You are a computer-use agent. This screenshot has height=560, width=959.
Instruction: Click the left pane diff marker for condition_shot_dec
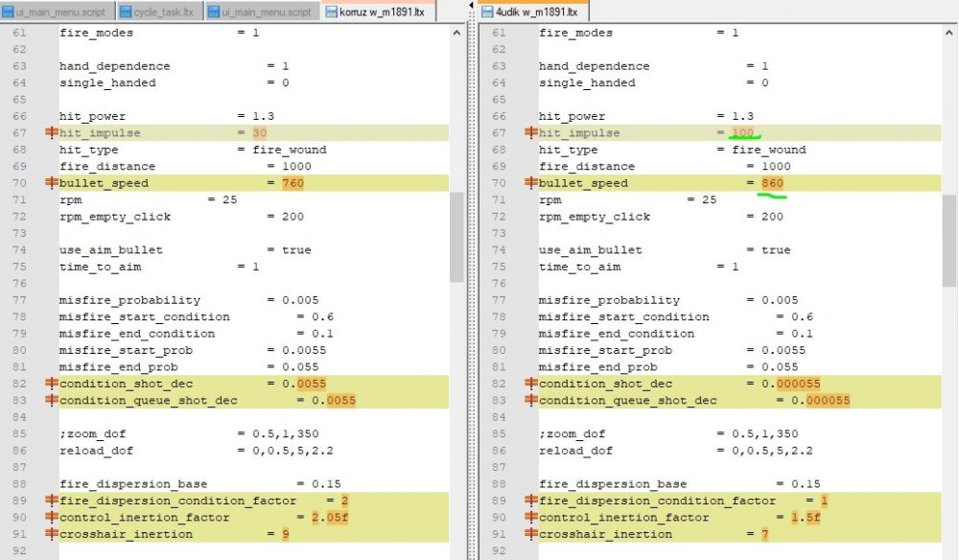pos(51,384)
